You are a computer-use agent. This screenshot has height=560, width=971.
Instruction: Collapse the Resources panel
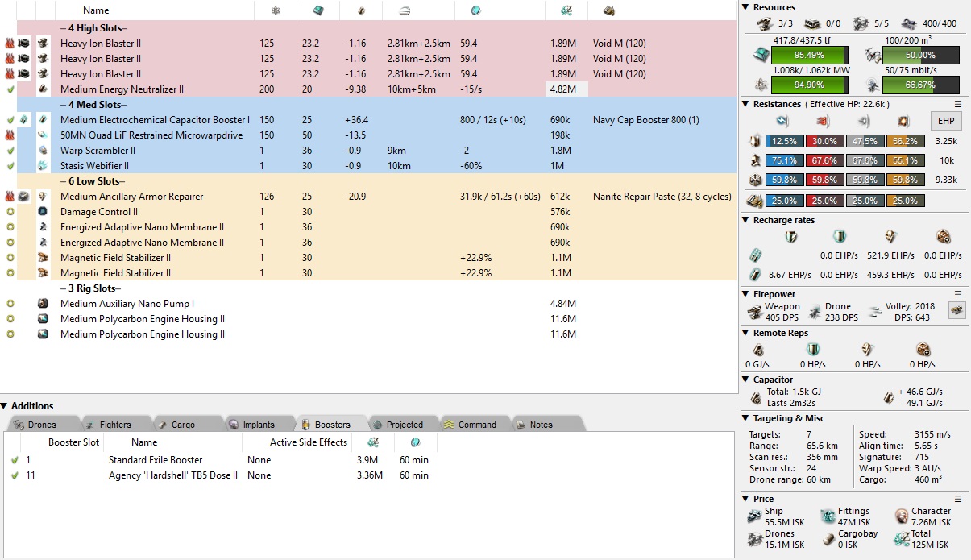745,7
